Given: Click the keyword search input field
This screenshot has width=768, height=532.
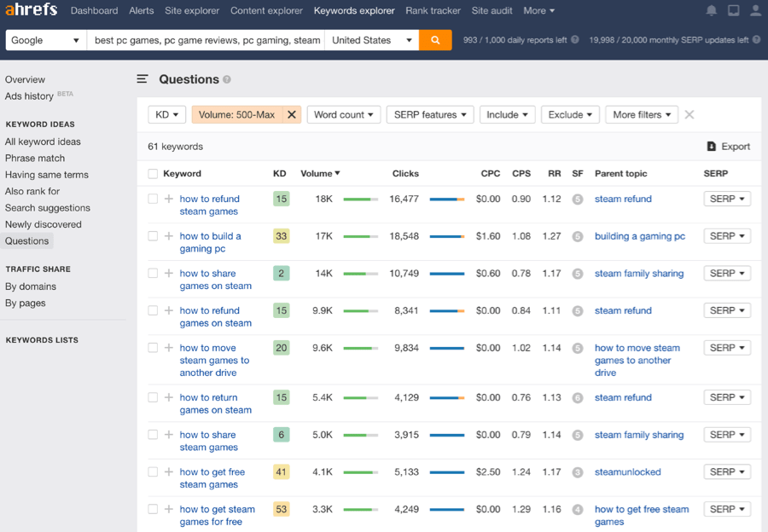Looking at the screenshot, I should [x=206, y=40].
